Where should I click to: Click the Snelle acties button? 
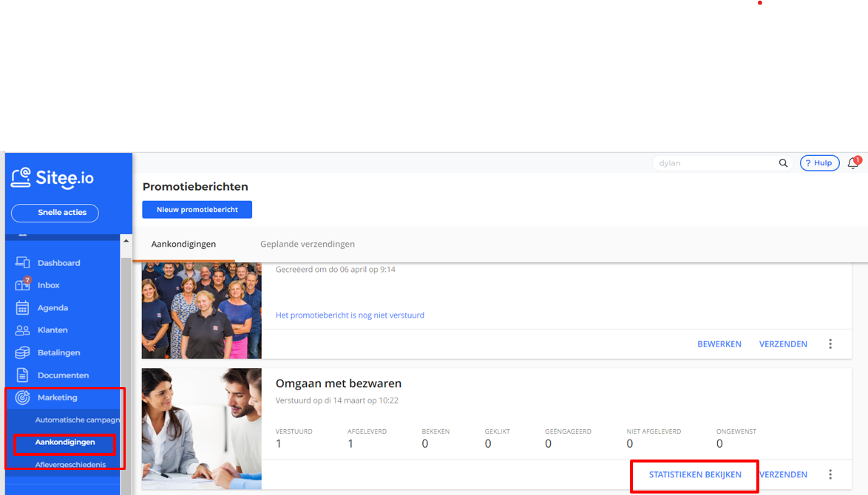[55, 213]
